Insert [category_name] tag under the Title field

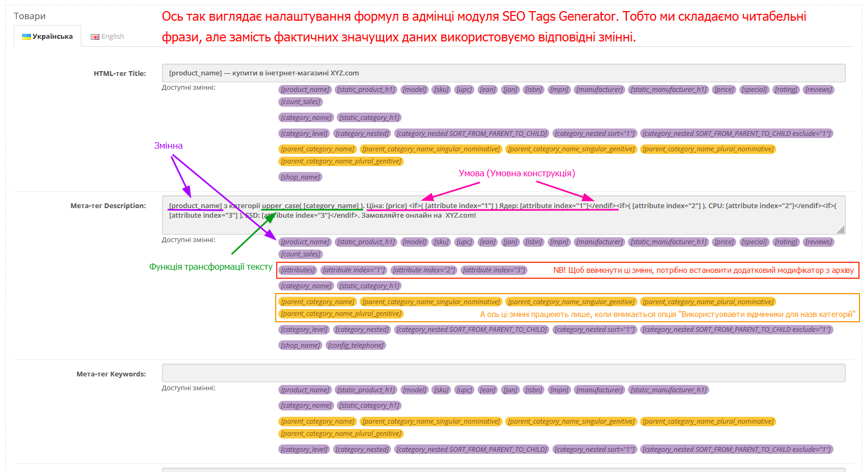pyautogui.click(x=306, y=118)
